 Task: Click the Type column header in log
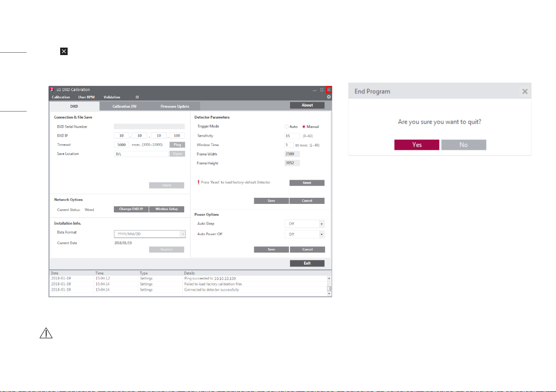[144, 273]
